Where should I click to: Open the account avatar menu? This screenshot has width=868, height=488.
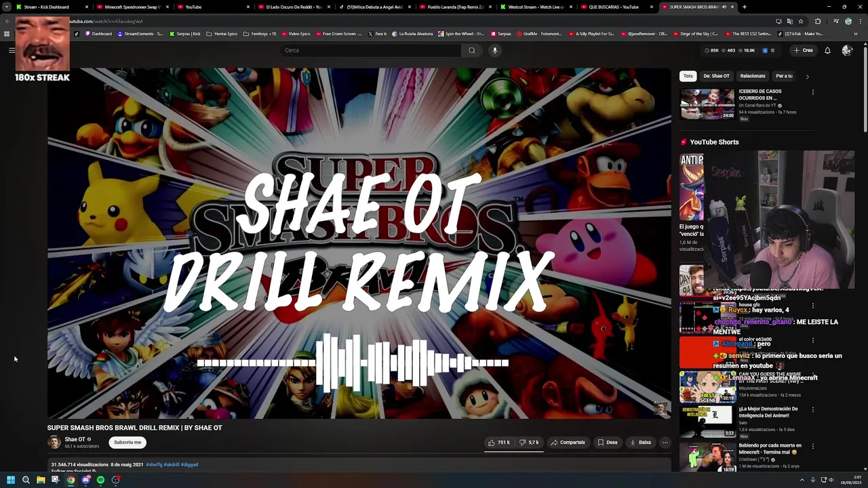point(847,50)
